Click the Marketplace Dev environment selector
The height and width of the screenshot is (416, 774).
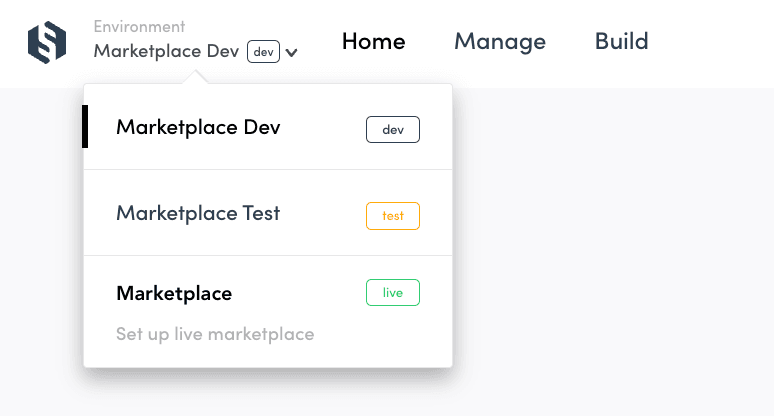166,52
